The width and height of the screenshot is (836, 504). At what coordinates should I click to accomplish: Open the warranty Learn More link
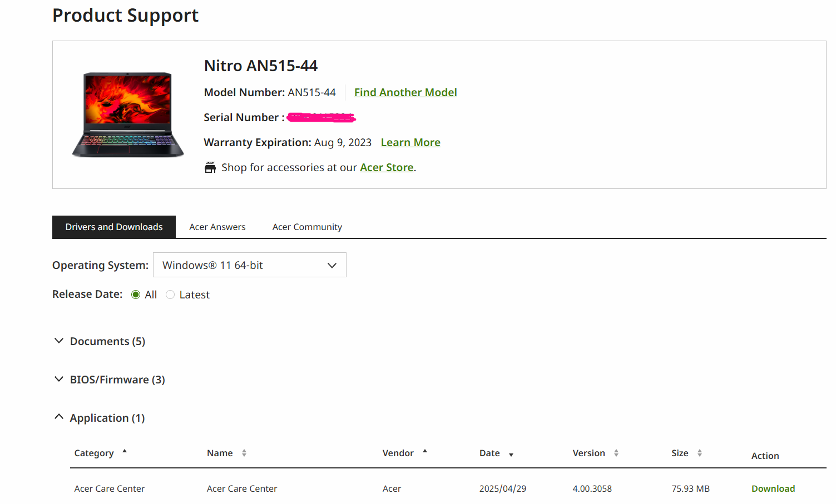click(410, 142)
